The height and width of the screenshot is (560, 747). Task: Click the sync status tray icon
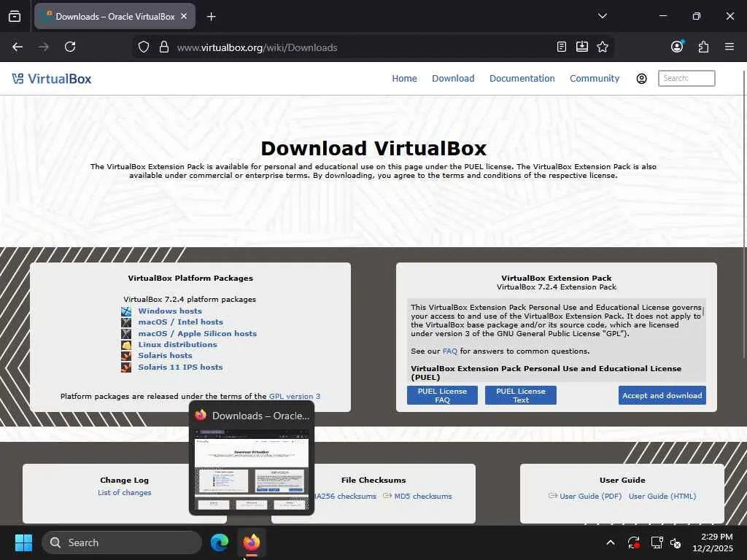634,542
